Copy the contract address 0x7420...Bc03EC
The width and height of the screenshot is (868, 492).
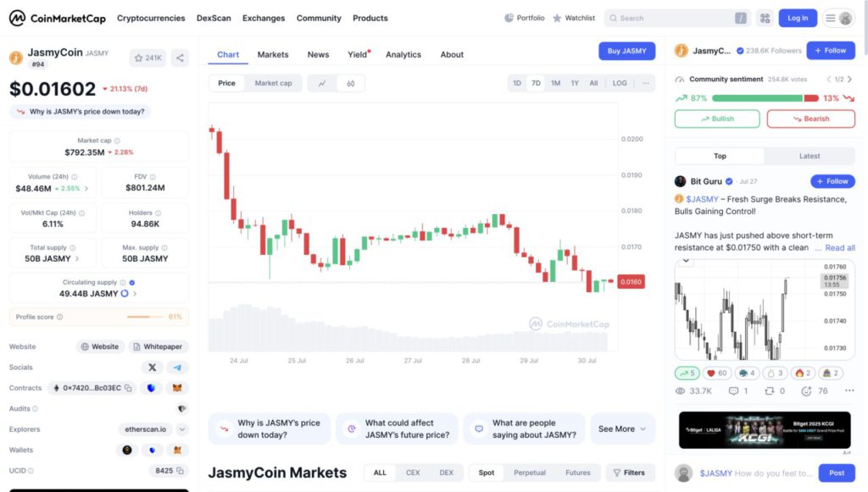pos(129,388)
